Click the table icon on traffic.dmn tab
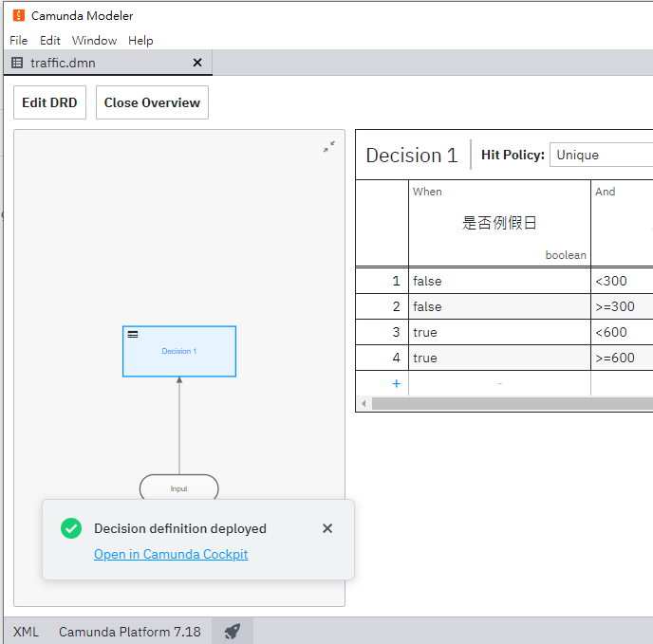The height and width of the screenshot is (644, 653). (17, 63)
